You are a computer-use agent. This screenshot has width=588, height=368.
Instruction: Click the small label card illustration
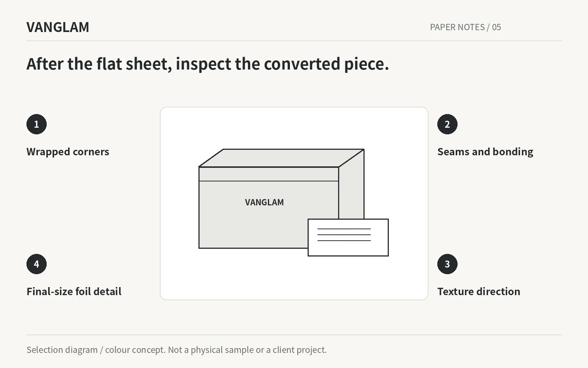click(348, 237)
